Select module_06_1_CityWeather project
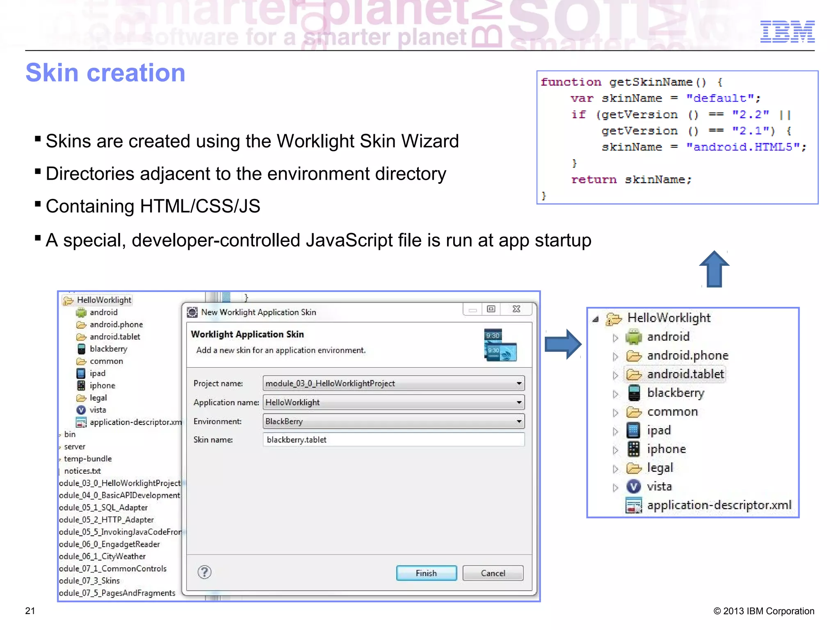 click(103, 557)
